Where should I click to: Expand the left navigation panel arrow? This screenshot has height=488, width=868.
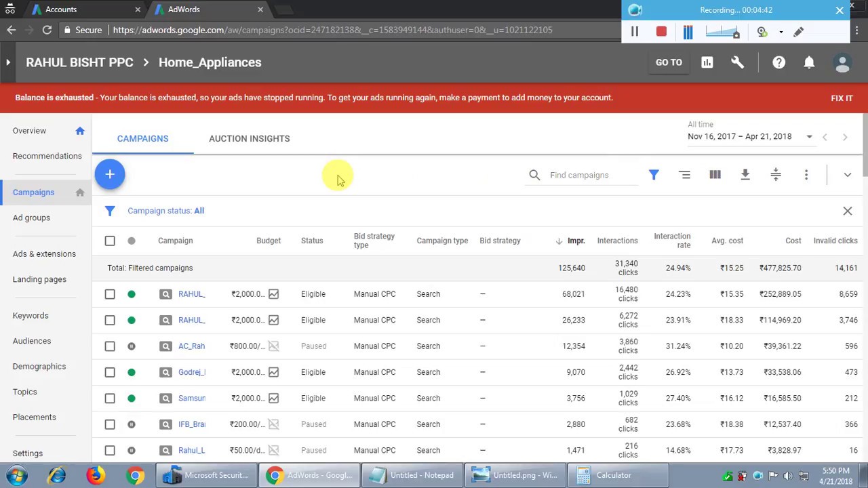[8, 62]
